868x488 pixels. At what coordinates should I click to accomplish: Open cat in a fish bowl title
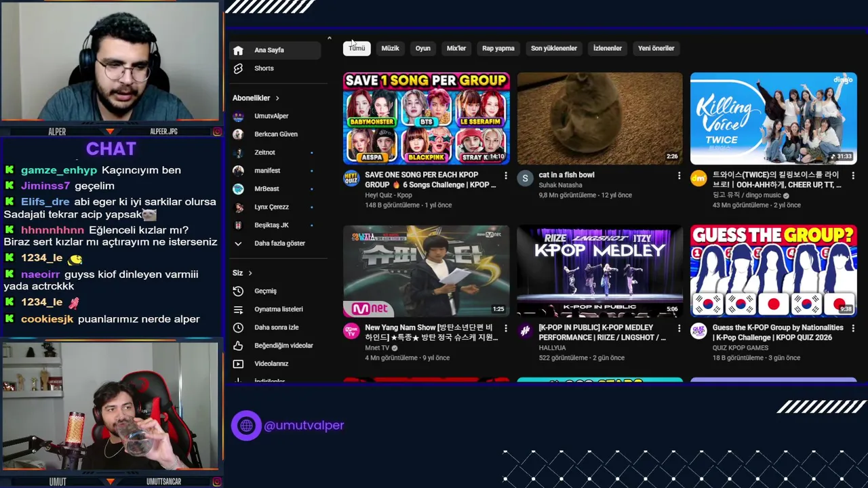pyautogui.click(x=566, y=175)
